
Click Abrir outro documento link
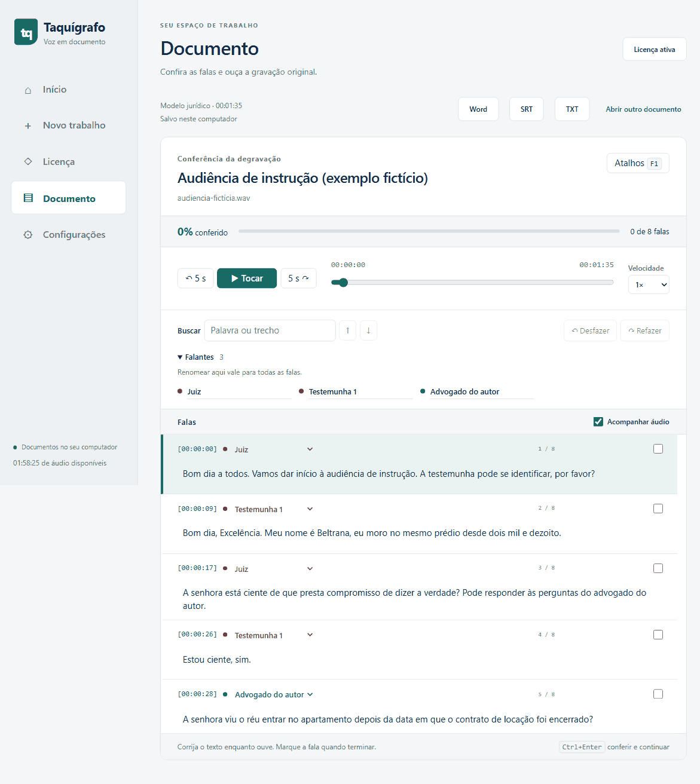(643, 109)
